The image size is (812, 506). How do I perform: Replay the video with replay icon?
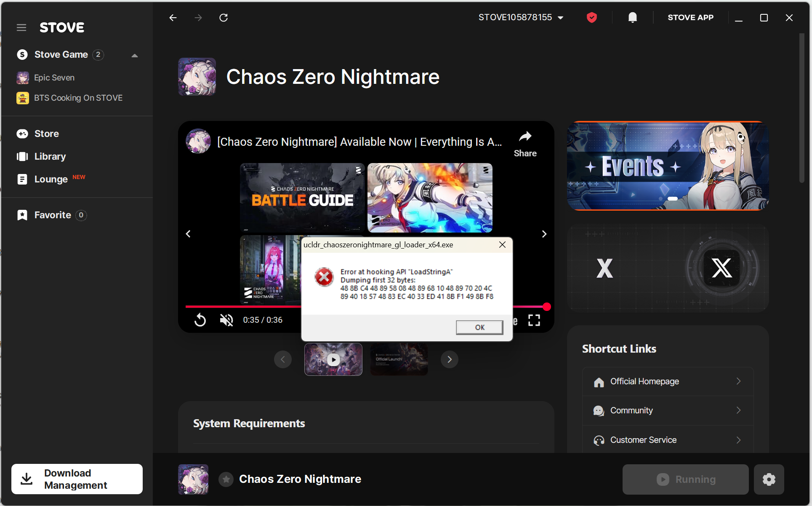tap(200, 320)
